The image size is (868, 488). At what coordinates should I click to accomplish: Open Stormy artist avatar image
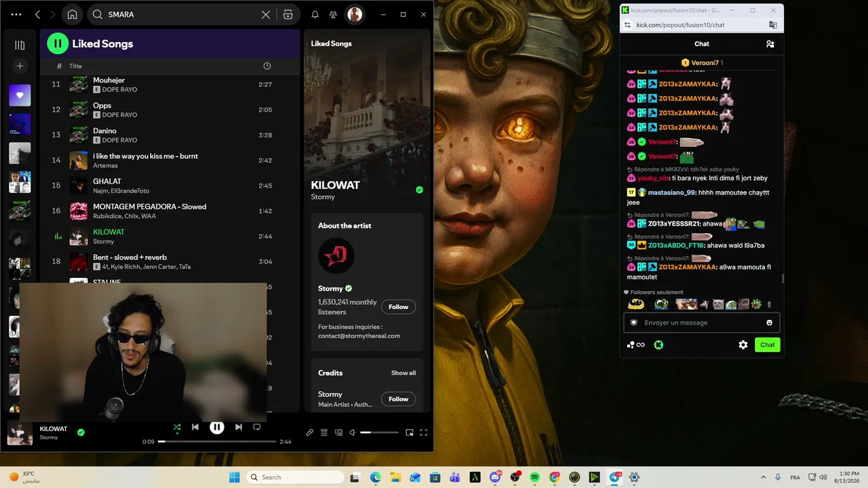pyautogui.click(x=336, y=256)
